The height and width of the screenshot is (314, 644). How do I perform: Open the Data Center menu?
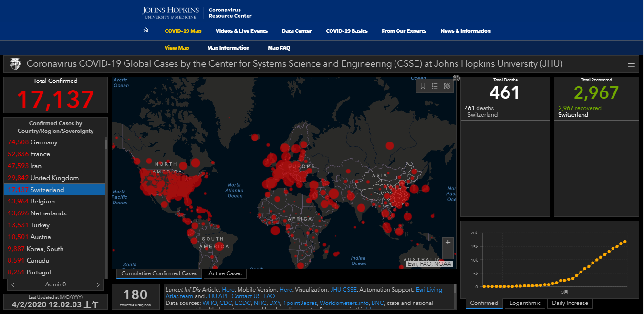pos(297,31)
